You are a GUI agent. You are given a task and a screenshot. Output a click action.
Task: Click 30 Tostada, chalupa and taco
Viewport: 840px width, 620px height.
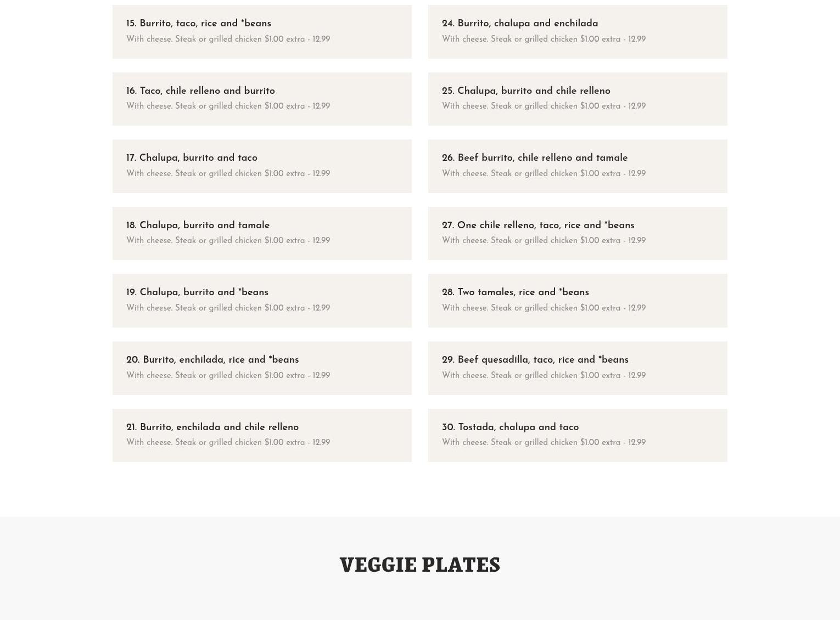coord(578,435)
